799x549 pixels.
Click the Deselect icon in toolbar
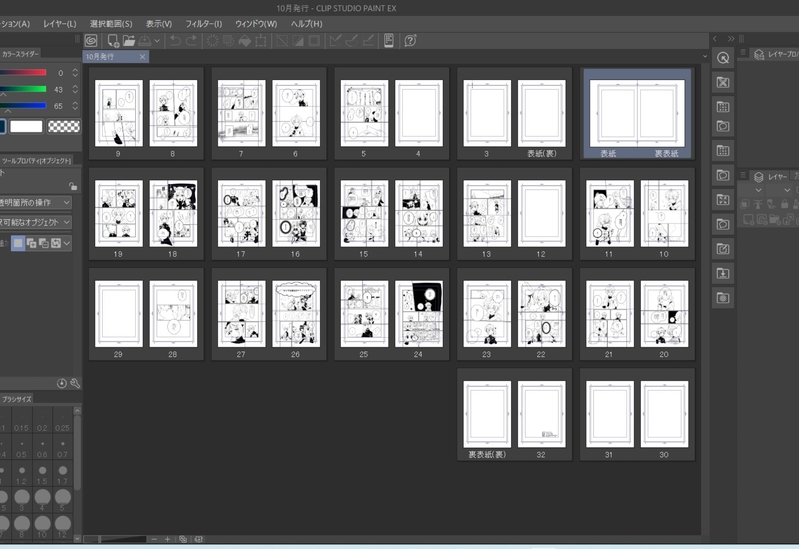282,40
